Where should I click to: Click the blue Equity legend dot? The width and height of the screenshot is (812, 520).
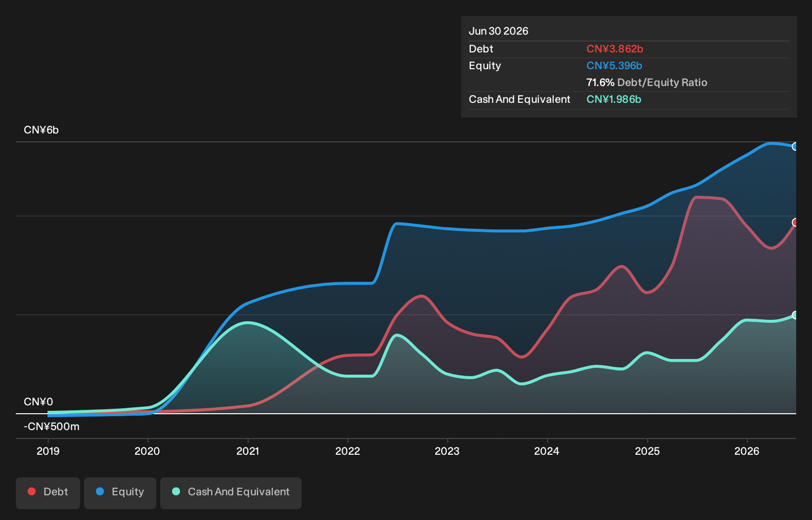(x=100, y=491)
